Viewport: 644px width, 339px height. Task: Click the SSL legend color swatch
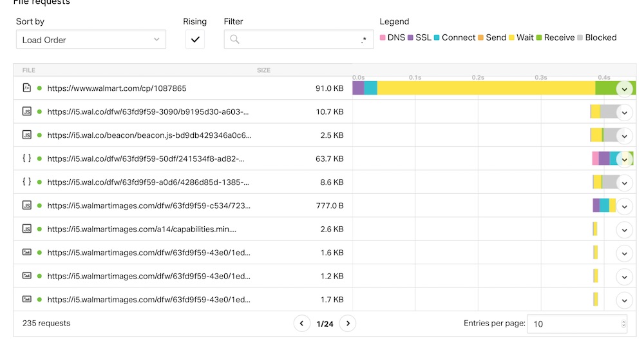pos(410,38)
